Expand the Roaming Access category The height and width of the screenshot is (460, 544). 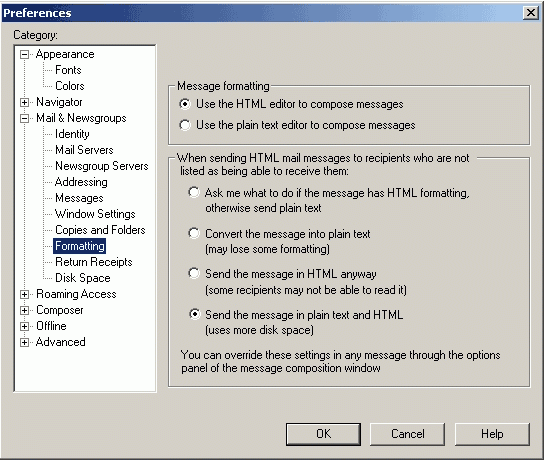tap(24, 295)
